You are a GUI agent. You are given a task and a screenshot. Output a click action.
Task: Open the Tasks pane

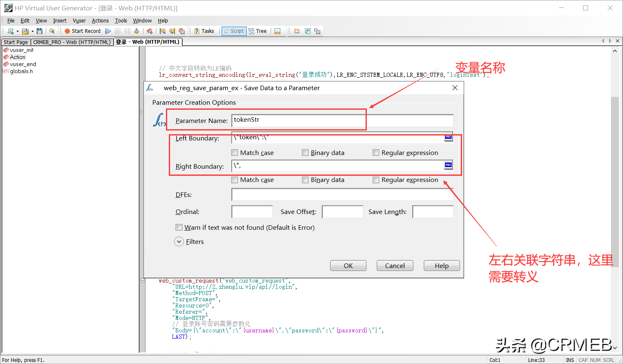204,31
